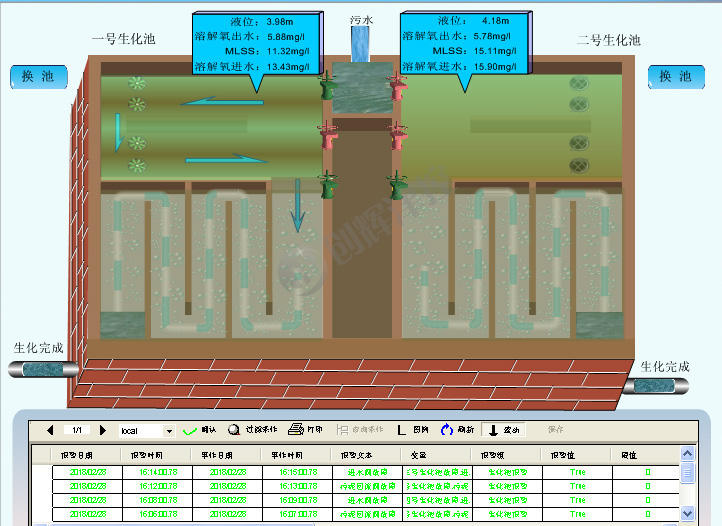Toggle the middle red valve on left side
This screenshot has width=722, height=526.
point(326,135)
